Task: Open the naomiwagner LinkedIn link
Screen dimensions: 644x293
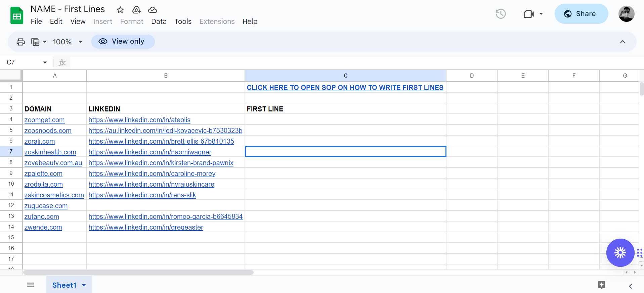Action: coord(150,152)
